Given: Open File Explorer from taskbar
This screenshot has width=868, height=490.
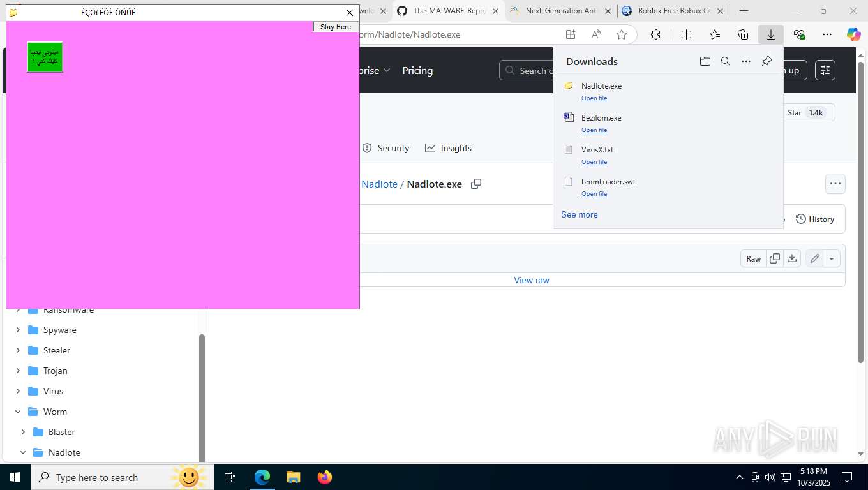Looking at the screenshot, I should tap(293, 477).
